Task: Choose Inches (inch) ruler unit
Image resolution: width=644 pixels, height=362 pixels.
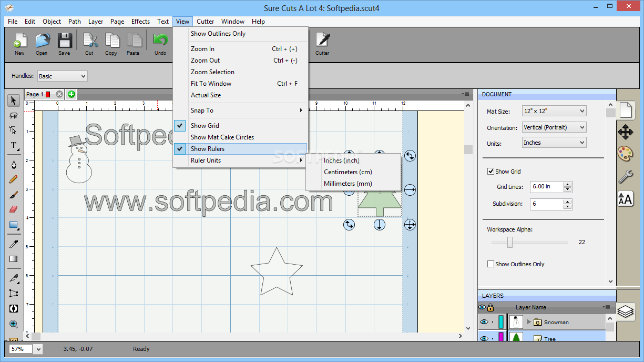Action: tap(353, 160)
